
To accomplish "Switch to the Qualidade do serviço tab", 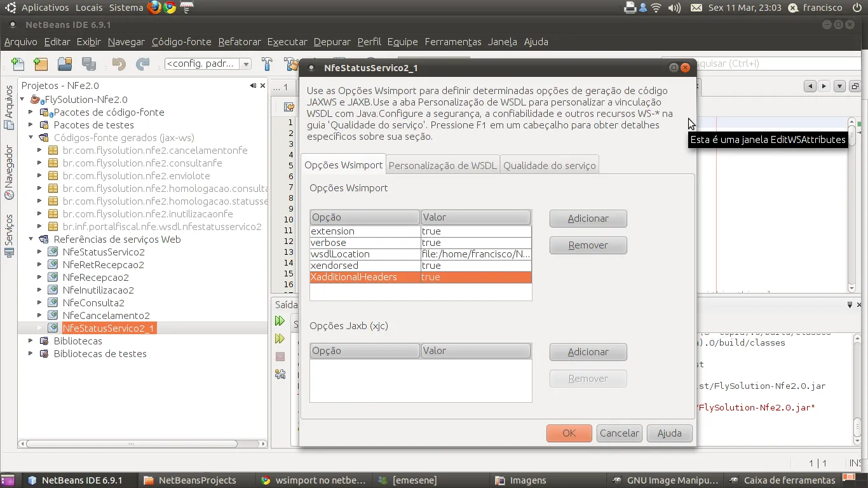I will [x=550, y=165].
